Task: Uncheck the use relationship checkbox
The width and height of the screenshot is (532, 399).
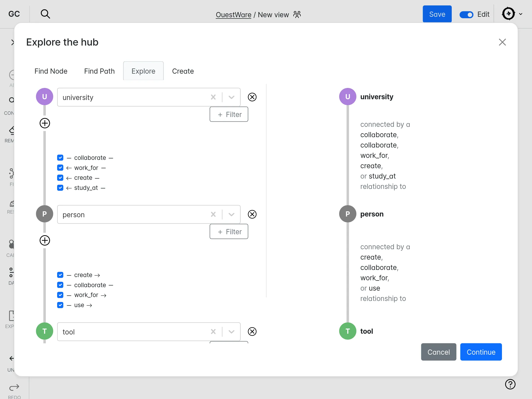Action: click(60, 305)
